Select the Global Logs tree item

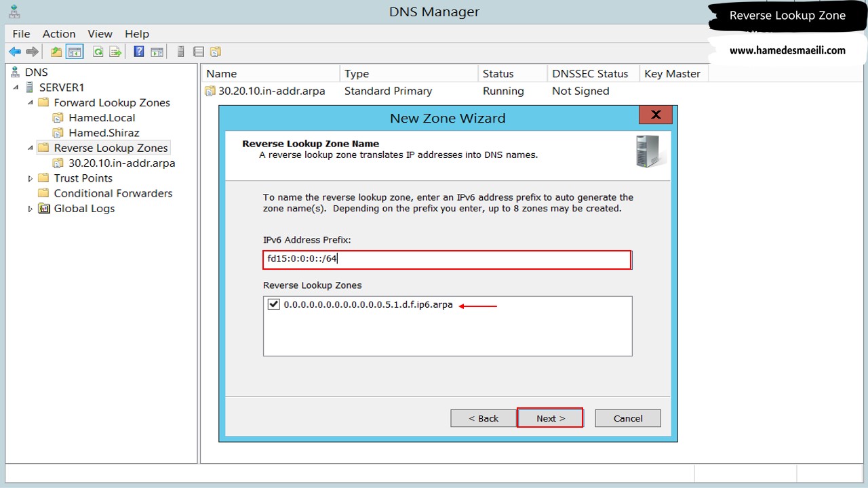click(84, 209)
